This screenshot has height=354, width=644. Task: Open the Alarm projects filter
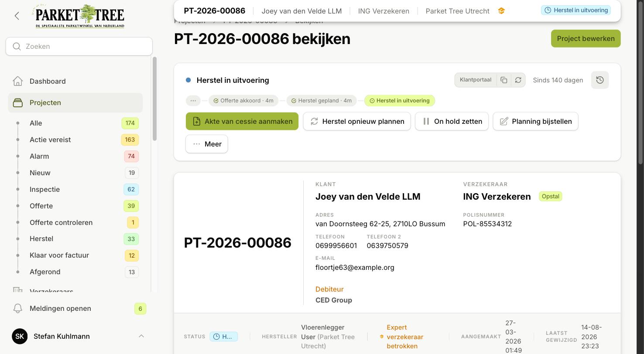tap(75, 156)
